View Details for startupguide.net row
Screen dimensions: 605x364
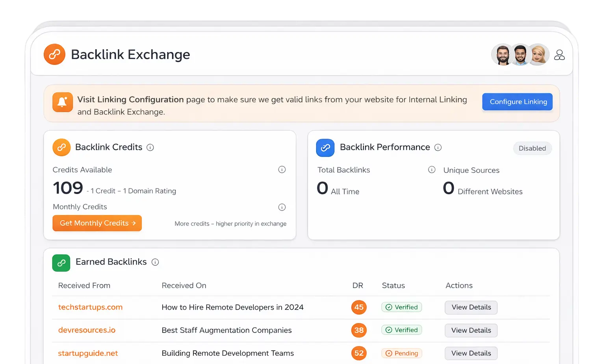[471, 353]
